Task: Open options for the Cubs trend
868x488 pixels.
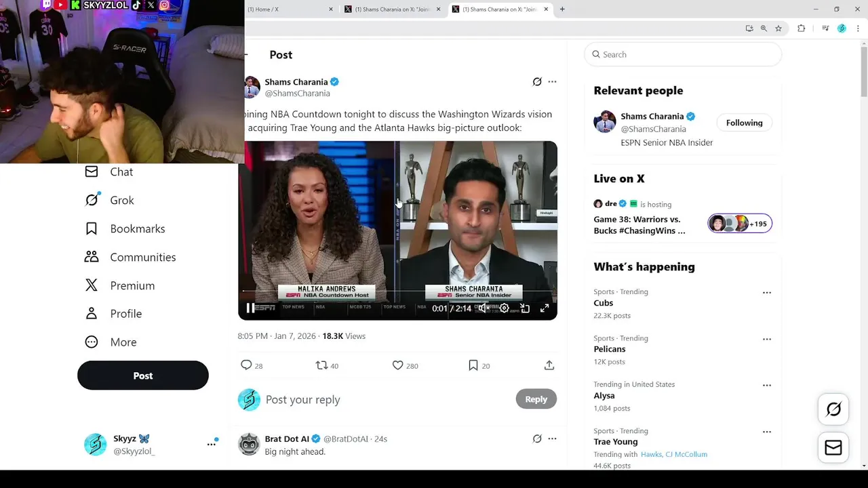Action: [x=767, y=293]
